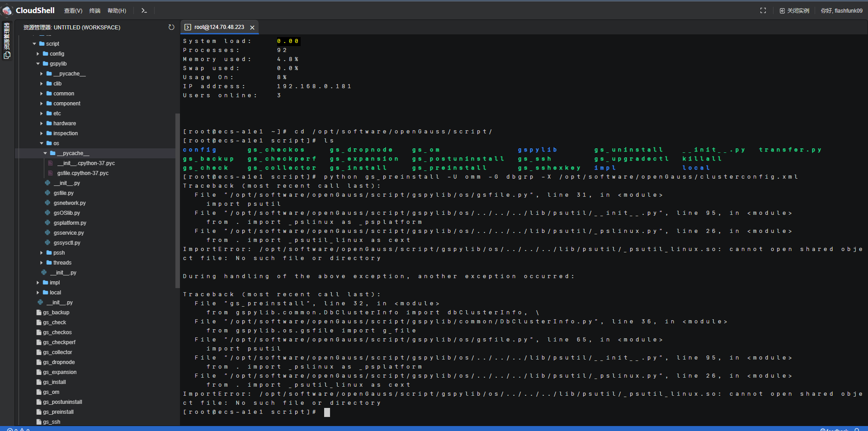Expand the impl folder
868x431 pixels.
click(38, 283)
